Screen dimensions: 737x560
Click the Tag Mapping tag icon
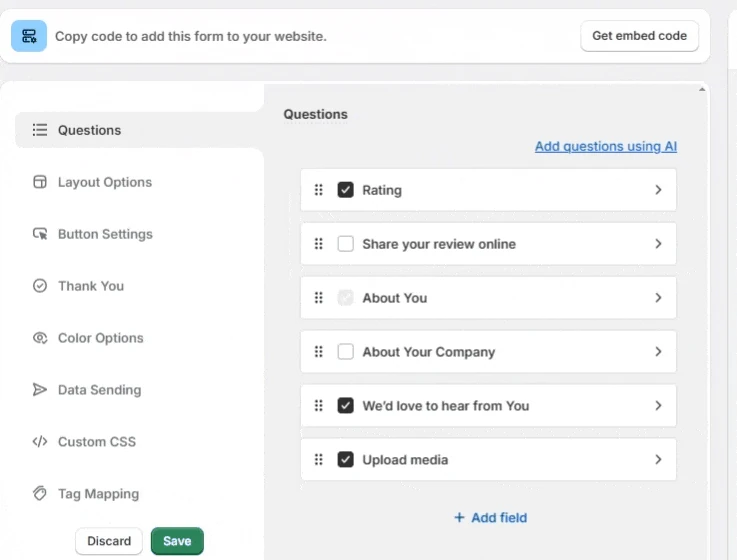pos(40,493)
